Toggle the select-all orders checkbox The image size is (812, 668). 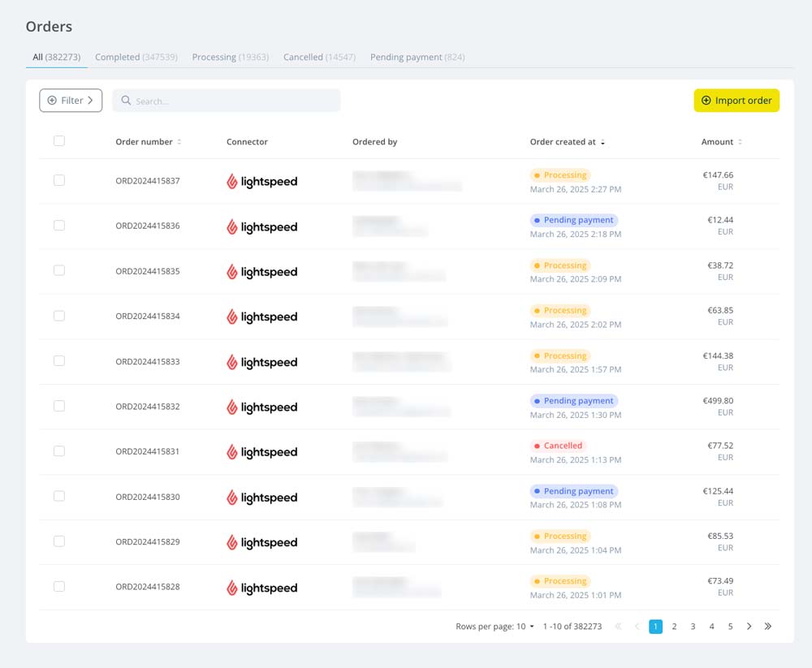[x=59, y=141]
